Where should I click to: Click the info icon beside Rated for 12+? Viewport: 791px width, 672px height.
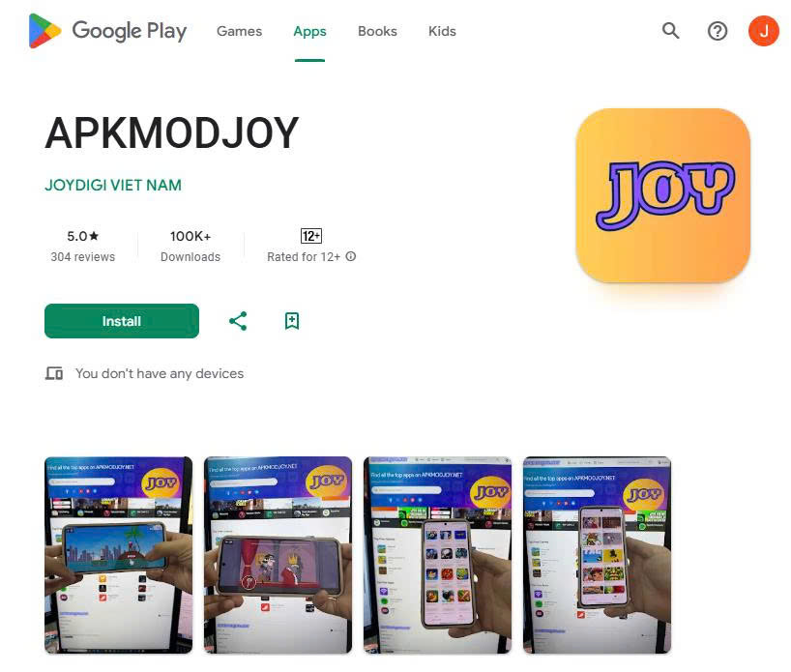(351, 256)
